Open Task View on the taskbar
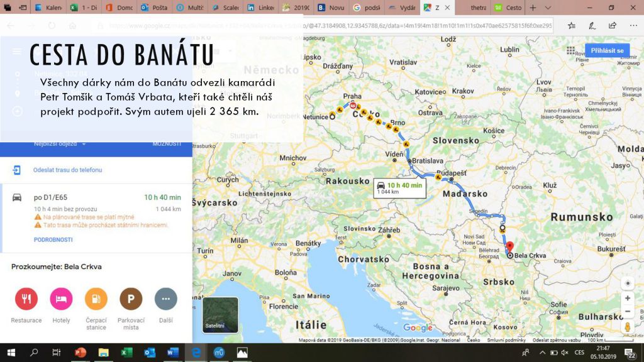Screen dimensions: 644x362 coord(57,353)
